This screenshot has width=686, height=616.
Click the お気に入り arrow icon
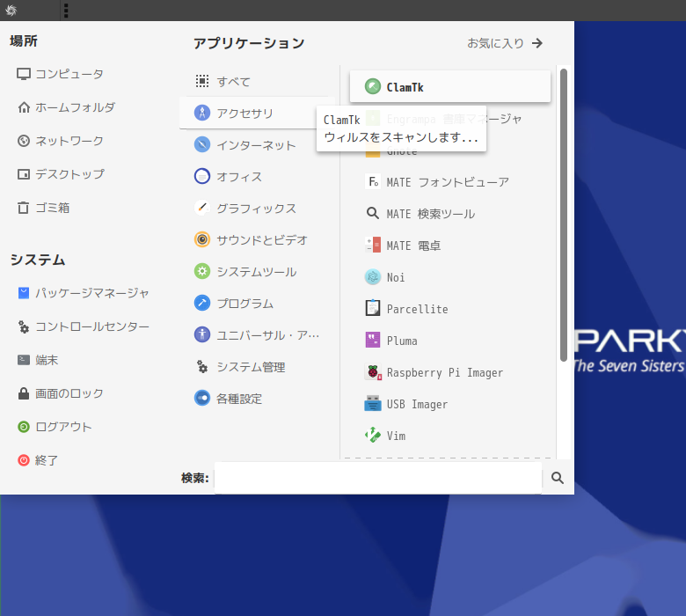coord(537,43)
